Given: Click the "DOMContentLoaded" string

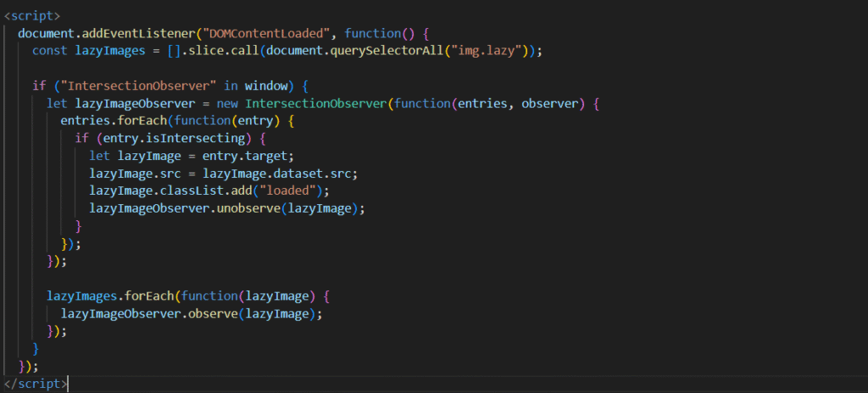Looking at the screenshot, I should click(267, 33).
